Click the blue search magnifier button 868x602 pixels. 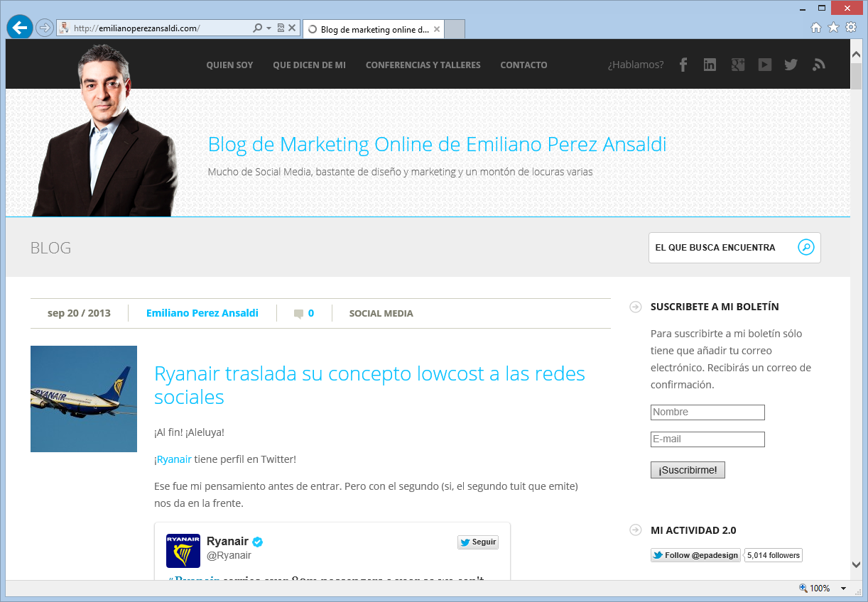point(805,248)
